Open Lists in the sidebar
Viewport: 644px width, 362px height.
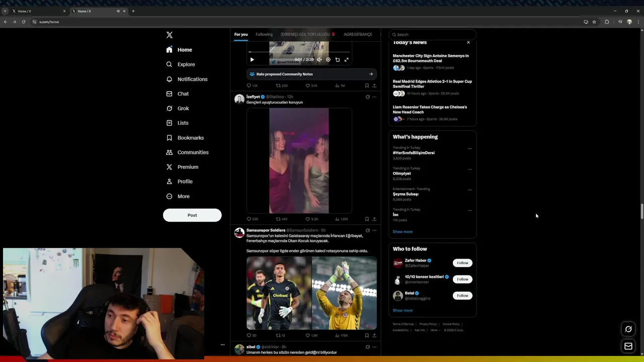pyautogui.click(x=177, y=123)
